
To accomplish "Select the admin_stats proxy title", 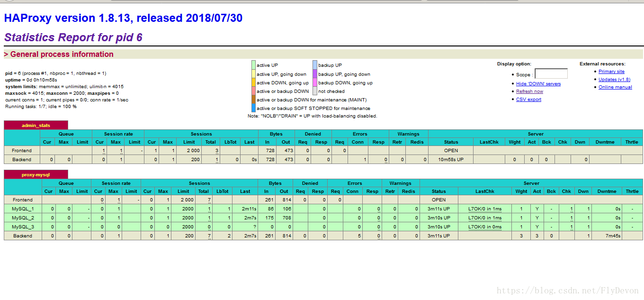I will 36,125.
